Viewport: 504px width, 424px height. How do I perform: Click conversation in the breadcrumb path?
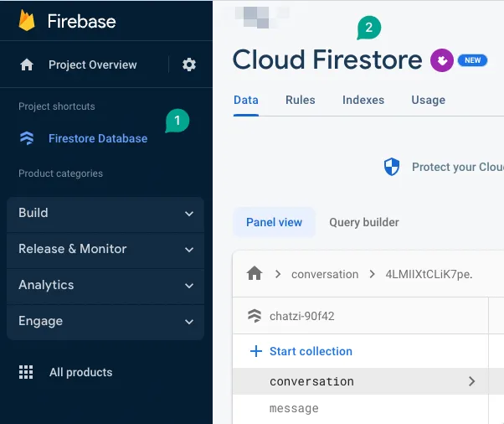point(325,274)
